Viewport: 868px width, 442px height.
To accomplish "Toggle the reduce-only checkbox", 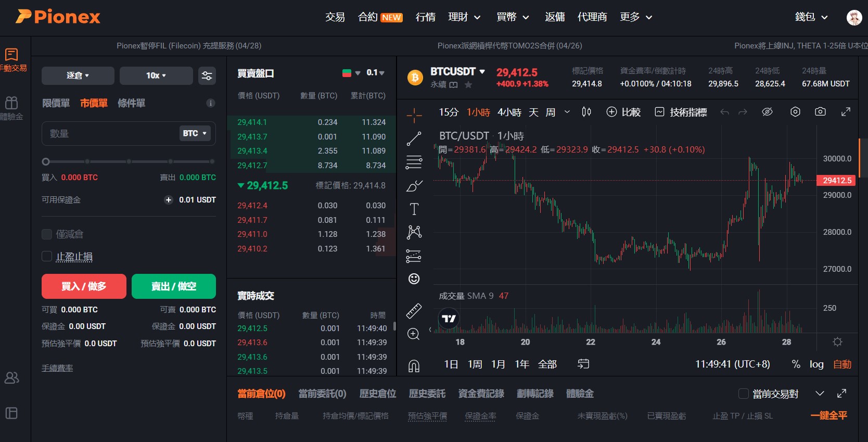I will pyautogui.click(x=47, y=234).
